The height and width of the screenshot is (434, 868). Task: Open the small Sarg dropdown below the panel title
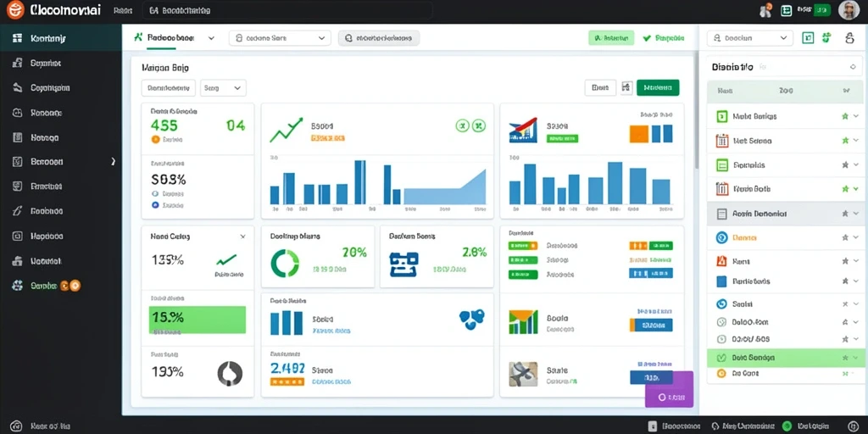(x=223, y=88)
